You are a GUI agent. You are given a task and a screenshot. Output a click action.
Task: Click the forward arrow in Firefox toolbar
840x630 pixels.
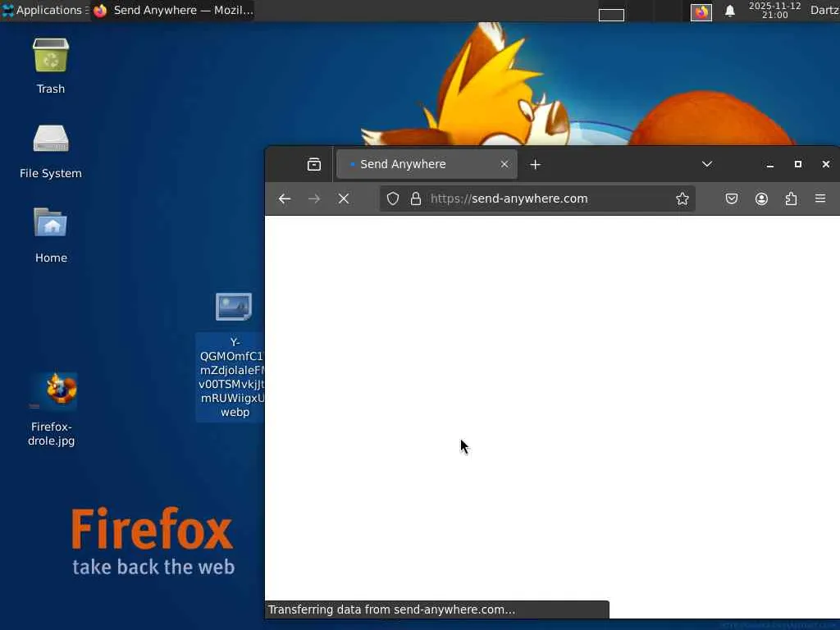click(314, 199)
